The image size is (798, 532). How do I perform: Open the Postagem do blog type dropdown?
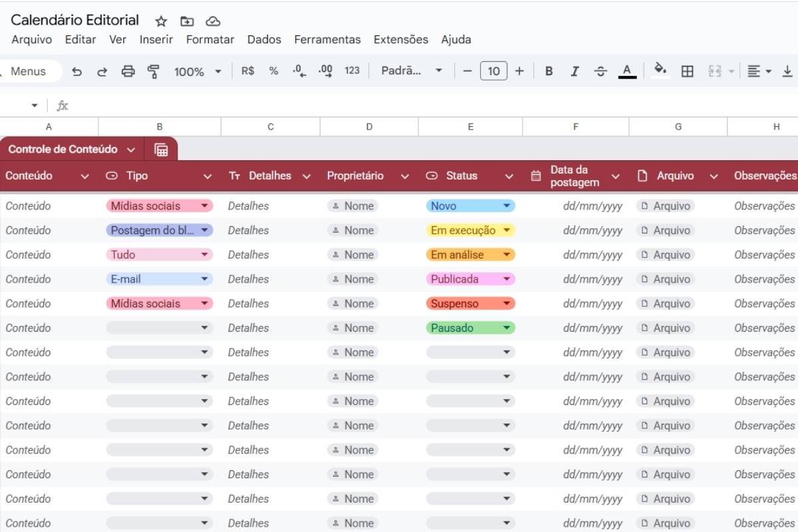(204, 230)
